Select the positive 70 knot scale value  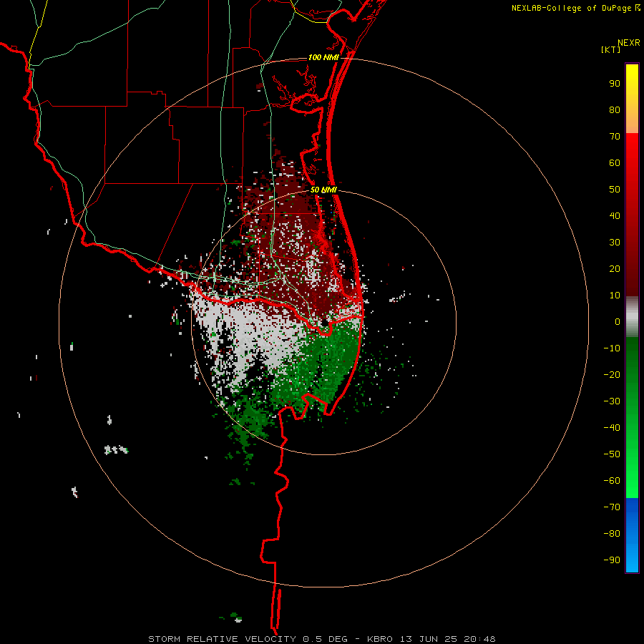(615, 137)
